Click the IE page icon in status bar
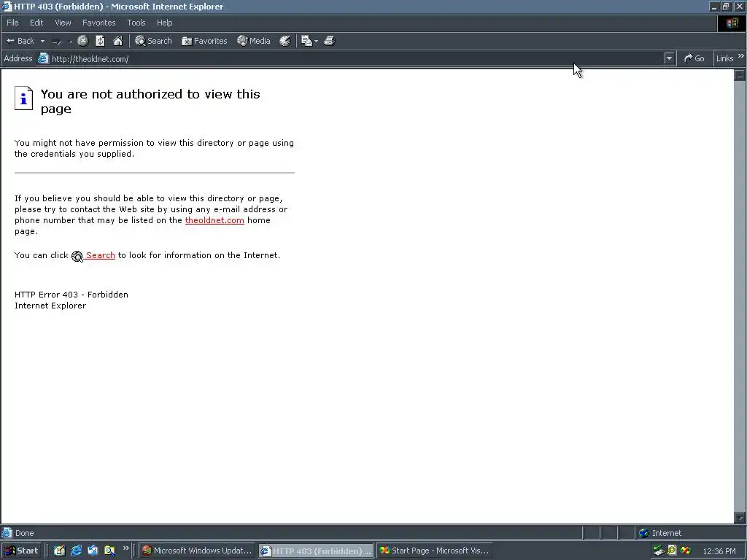Image resolution: width=747 pixels, height=560 pixels. click(6, 533)
